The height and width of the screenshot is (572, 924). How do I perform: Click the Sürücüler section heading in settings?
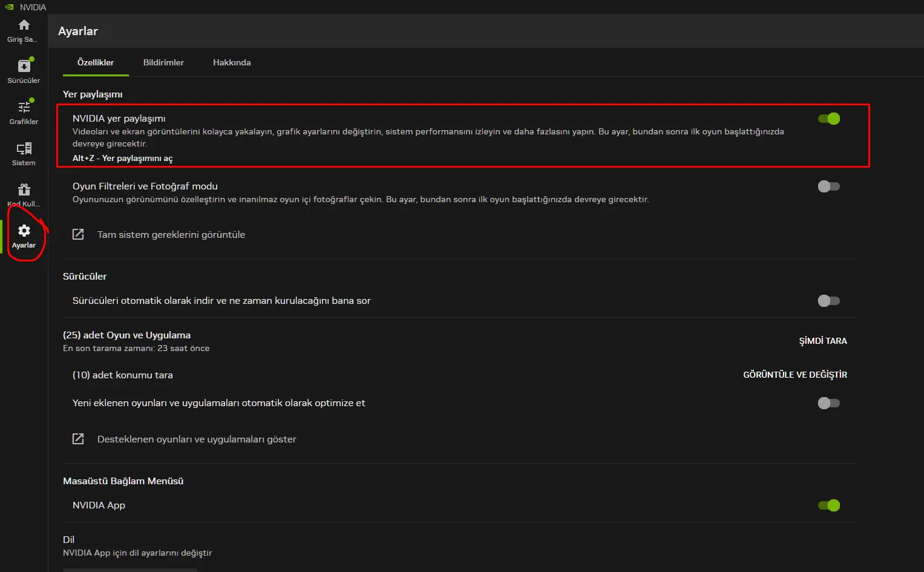[85, 277]
